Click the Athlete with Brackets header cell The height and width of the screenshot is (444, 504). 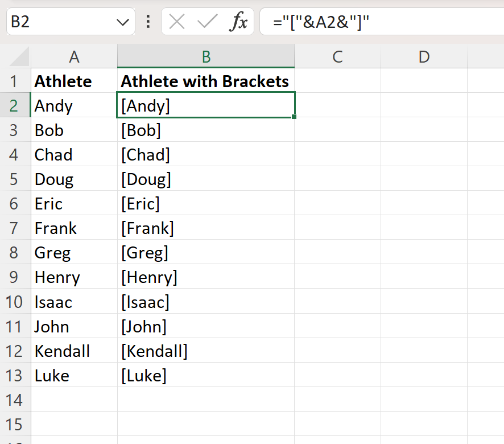pos(205,81)
